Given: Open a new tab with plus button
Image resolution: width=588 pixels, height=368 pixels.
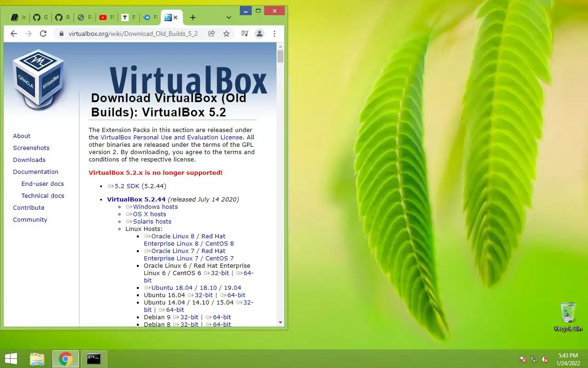Looking at the screenshot, I should (193, 17).
